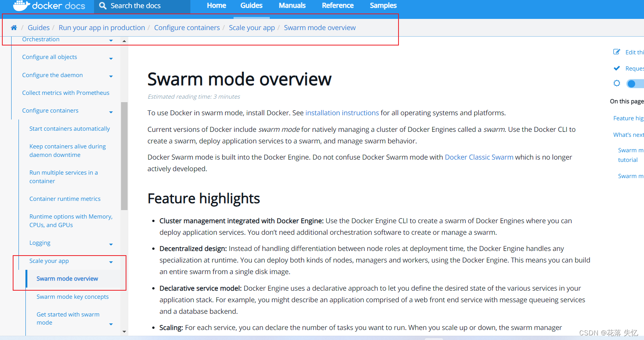Click Guides in the breadcrumb
Screen dimensions: 644x340
[x=39, y=28]
